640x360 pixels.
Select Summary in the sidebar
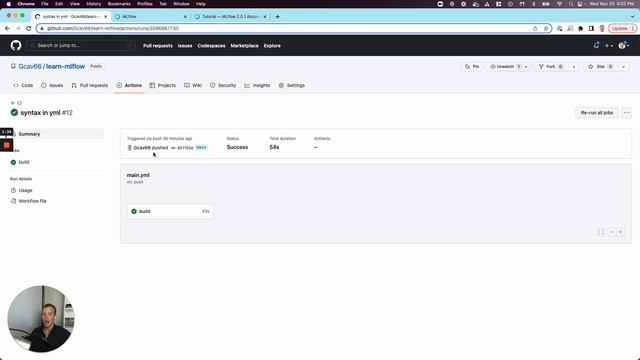[x=57, y=134]
